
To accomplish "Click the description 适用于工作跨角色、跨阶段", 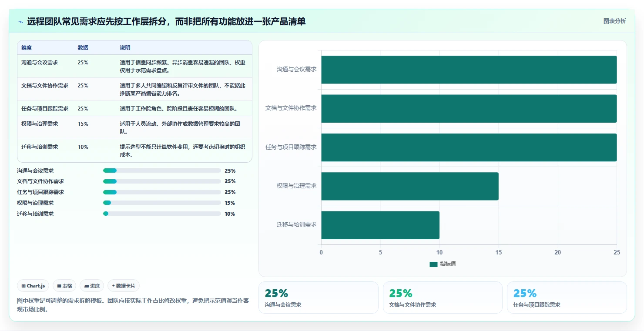I will click(x=179, y=109).
